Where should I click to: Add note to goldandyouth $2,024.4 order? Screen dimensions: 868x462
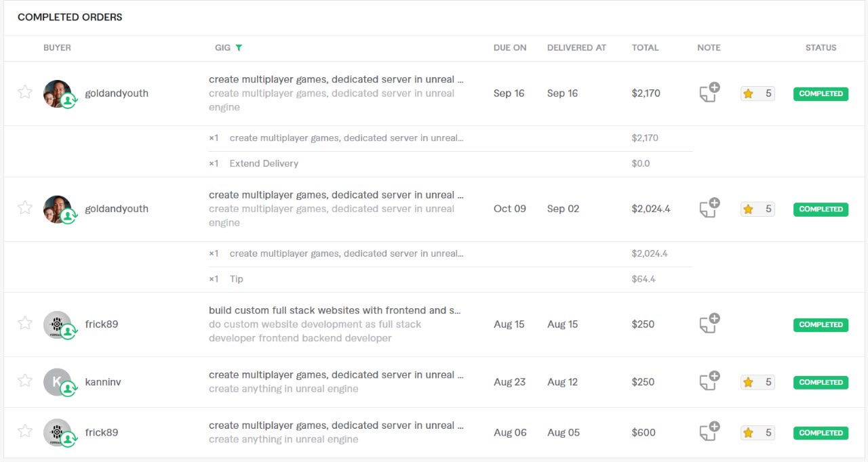click(709, 208)
